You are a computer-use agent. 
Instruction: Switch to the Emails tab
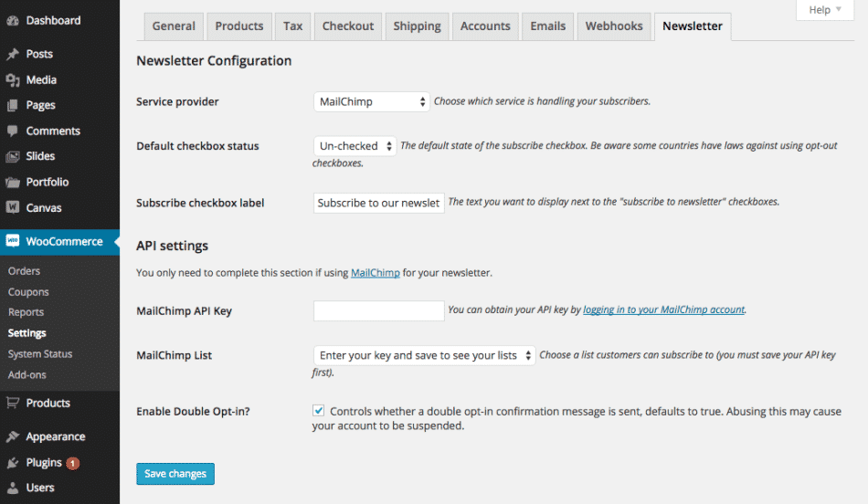click(548, 26)
